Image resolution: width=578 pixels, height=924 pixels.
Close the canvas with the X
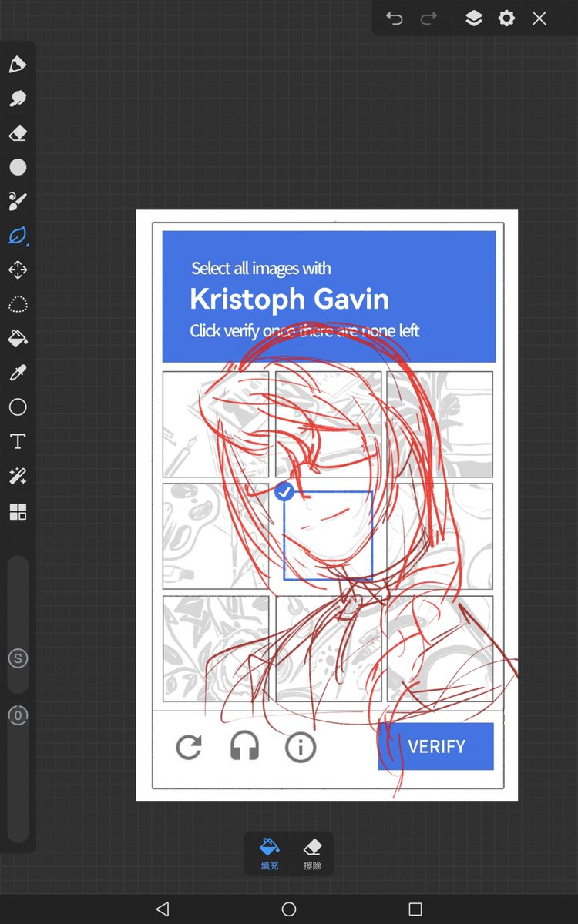point(539,18)
